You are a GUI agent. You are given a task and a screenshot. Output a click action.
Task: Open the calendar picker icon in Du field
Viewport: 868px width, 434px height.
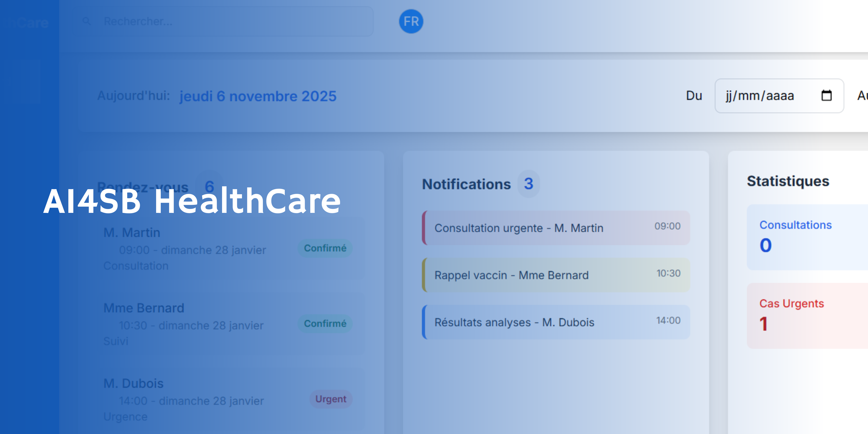pos(826,96)
